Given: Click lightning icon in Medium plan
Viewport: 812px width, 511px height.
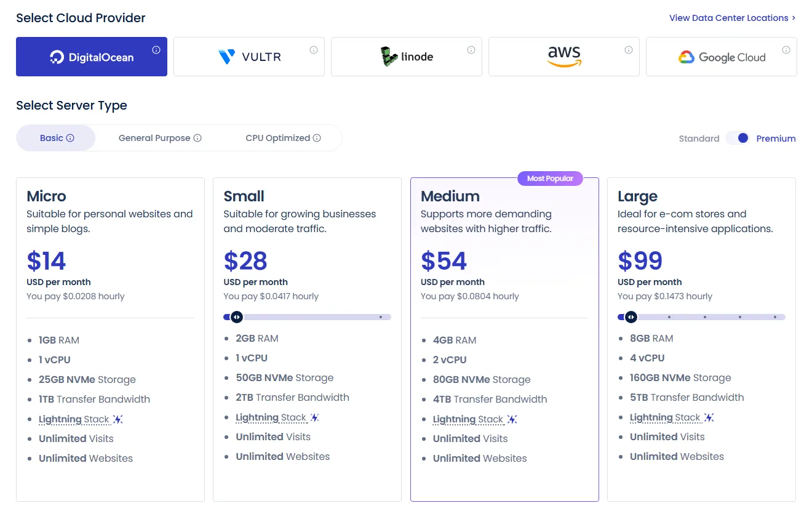Looking at the screenshot, I should (x=512, y=419).
